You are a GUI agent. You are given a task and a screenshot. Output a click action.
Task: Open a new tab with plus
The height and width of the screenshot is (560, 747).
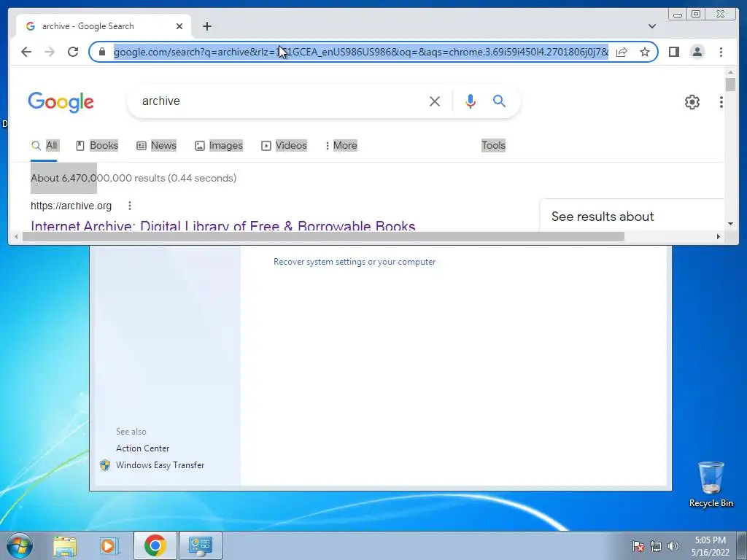(206, 26)
